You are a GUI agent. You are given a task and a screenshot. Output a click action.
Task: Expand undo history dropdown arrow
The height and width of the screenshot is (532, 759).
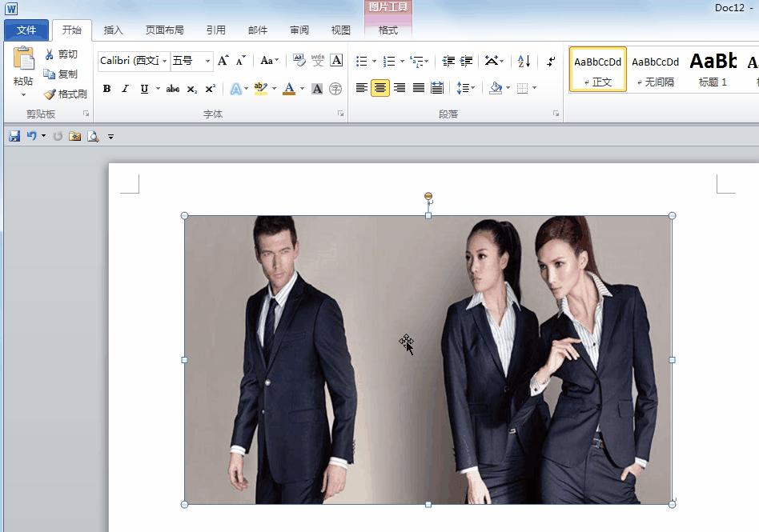coord(43,136)
